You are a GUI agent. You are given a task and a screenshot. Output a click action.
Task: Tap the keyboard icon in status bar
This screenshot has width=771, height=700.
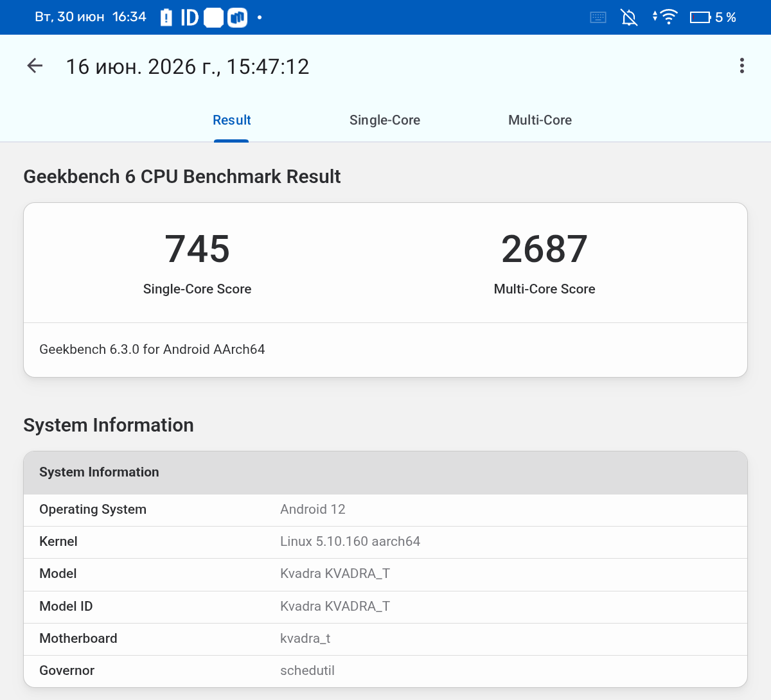598,17
